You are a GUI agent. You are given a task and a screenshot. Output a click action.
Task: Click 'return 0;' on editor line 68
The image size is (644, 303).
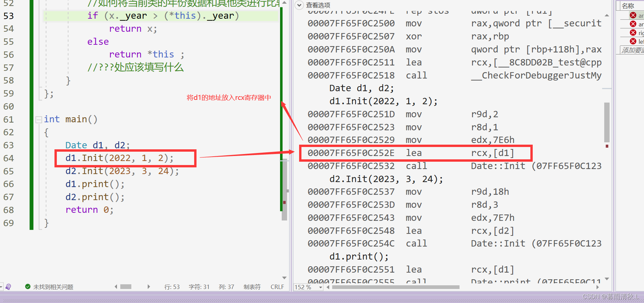89,210
